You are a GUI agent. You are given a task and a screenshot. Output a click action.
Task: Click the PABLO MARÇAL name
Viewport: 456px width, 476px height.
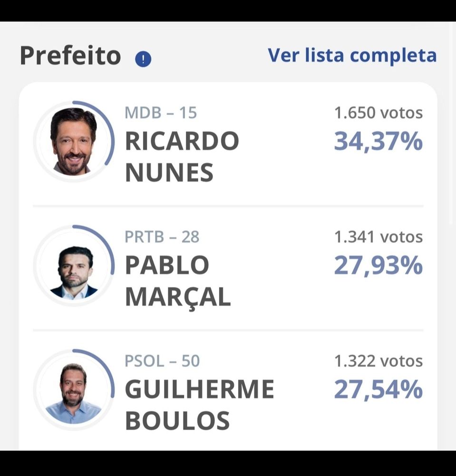178,281
